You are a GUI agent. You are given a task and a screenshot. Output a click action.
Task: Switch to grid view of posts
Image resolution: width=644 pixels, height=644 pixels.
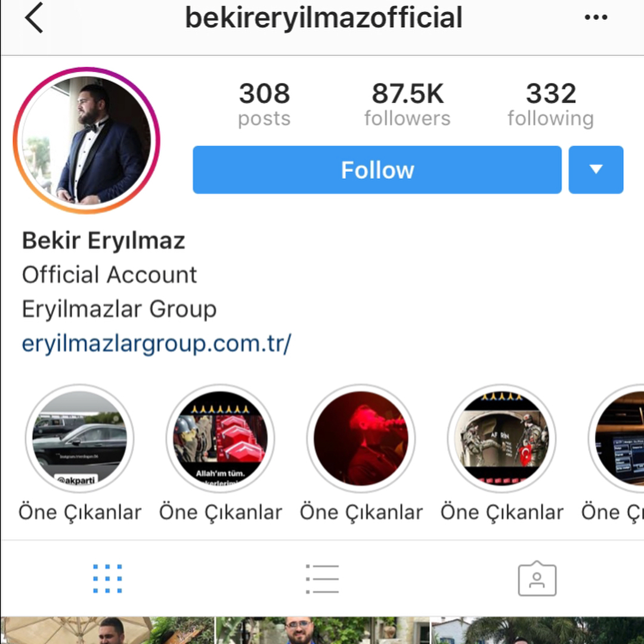coord(107,578)
